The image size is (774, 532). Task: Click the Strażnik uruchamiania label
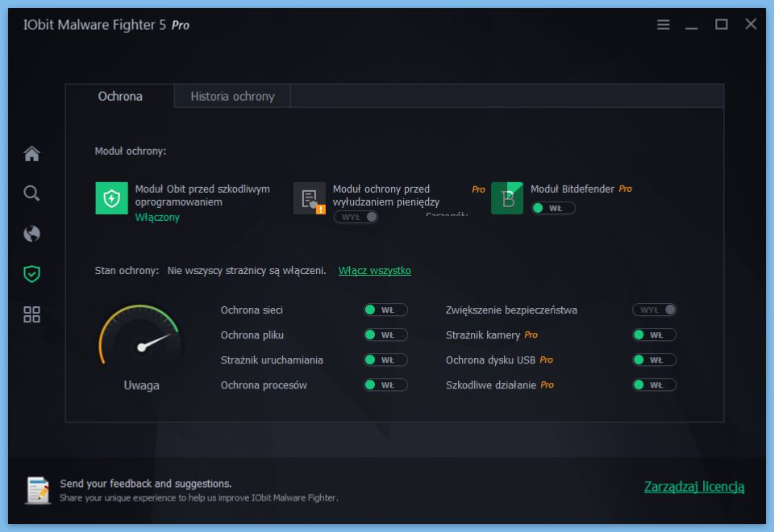click(x=272, y=360)
